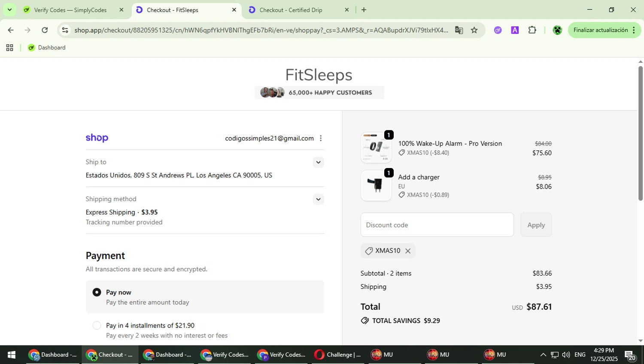Click the FitSleeps store title
The image size is (644, 364).
click(x=319, y=75)
